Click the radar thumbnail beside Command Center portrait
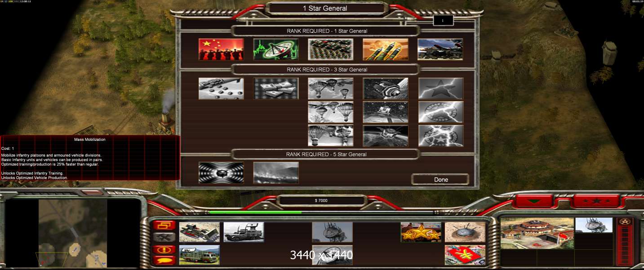 [x=594, y=225]
